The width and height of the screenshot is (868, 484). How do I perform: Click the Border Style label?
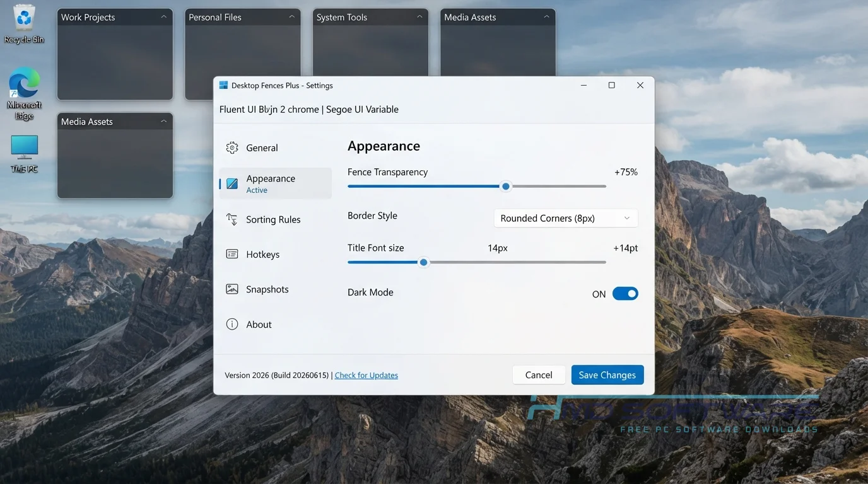372,216
